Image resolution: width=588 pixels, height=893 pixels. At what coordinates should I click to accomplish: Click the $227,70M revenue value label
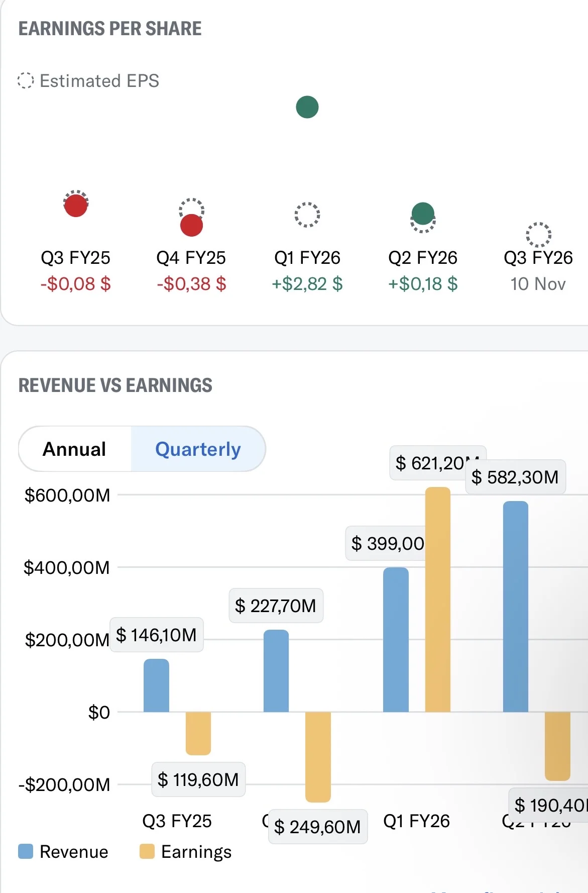[x=276, y=606]
